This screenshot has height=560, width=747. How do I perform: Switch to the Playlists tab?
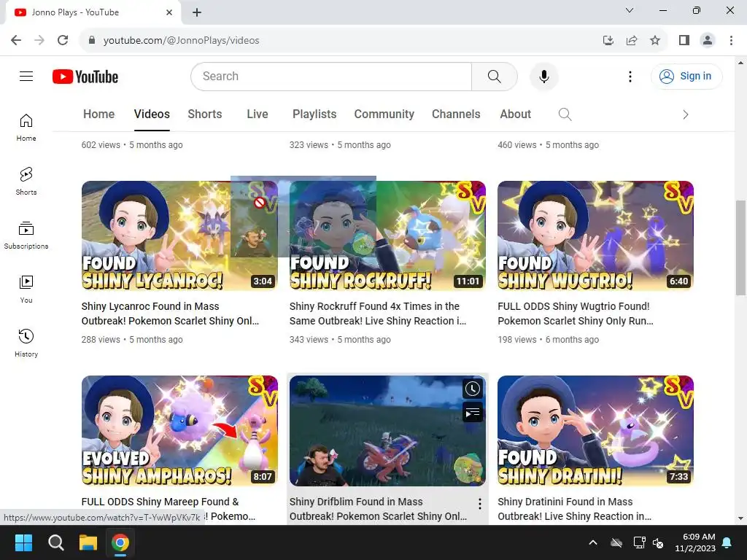(314, 114)
